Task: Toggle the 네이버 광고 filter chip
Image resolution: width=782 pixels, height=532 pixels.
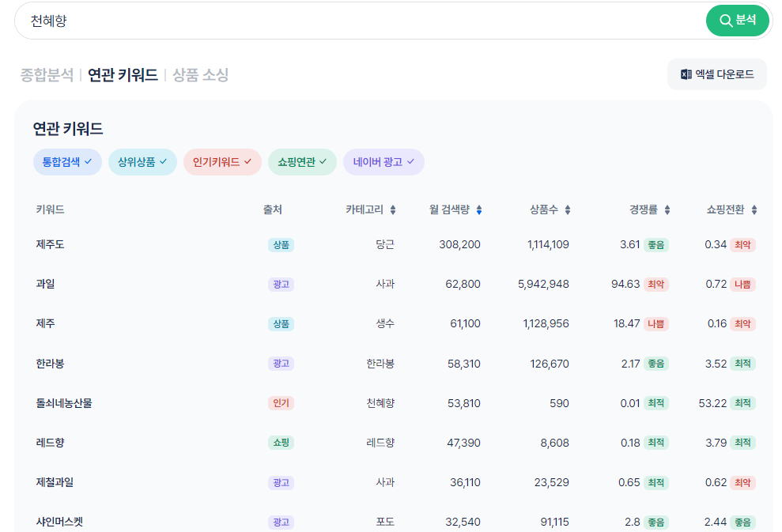Action: click(x=383, y=162)
